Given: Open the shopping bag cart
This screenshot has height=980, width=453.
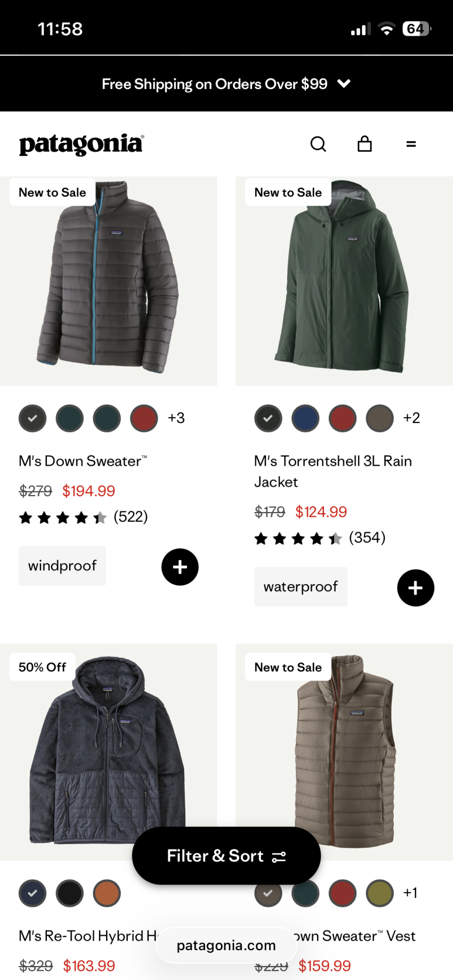Looking at the screenshot, I should (x=365, y=143).
